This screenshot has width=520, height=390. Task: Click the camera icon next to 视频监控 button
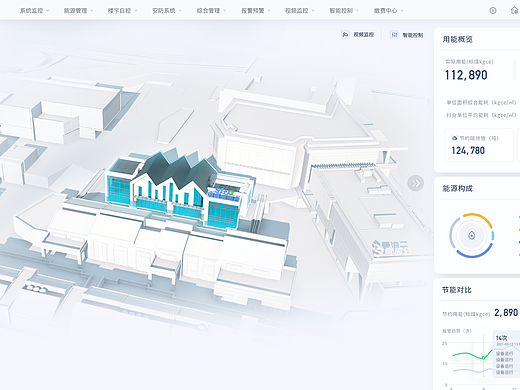[x=345, y=34]
